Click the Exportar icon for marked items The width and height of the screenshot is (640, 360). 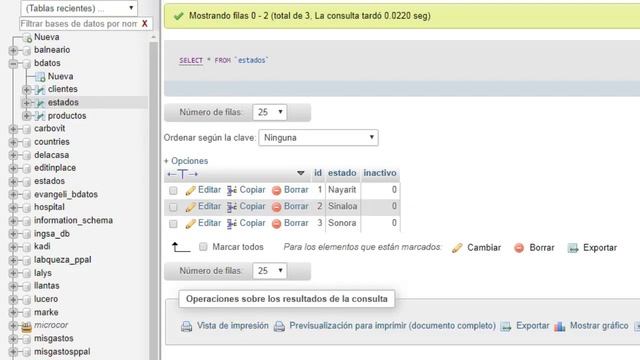573,248
